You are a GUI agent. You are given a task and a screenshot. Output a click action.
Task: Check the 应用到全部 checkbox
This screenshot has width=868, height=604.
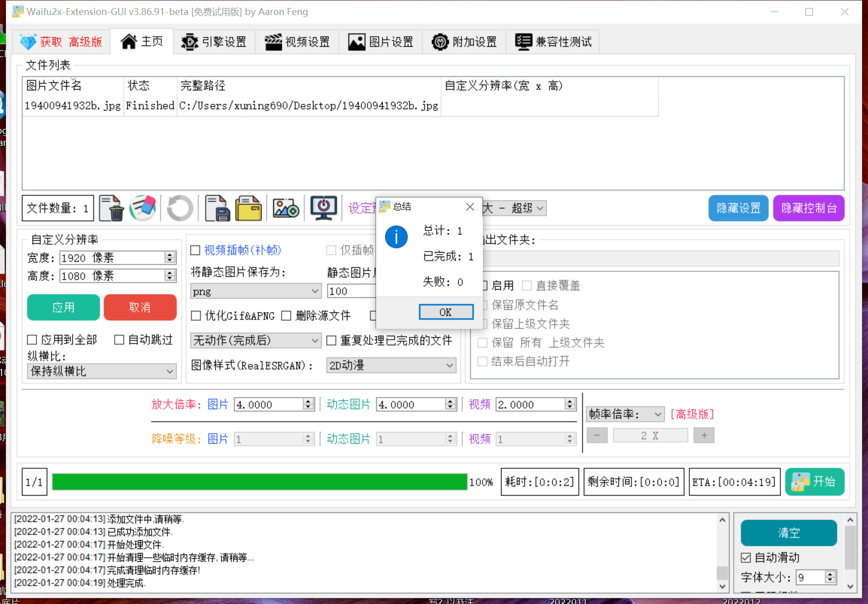point(32,340)
